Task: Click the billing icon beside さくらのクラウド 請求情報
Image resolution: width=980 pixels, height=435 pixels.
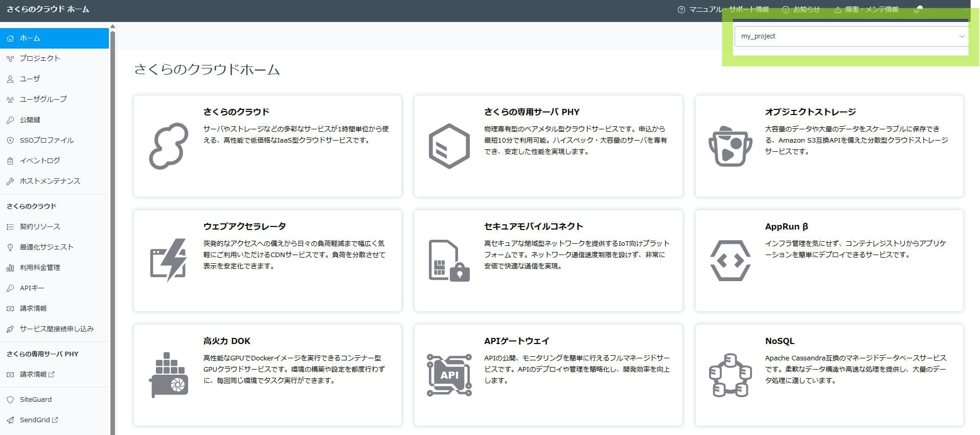Action: coord(10,309)
